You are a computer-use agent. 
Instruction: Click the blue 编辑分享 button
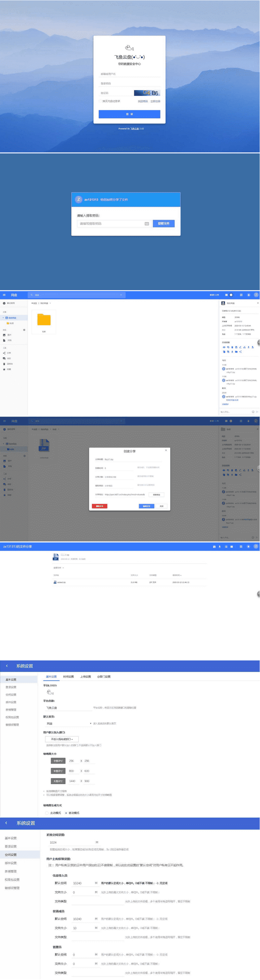pos(147,506)
